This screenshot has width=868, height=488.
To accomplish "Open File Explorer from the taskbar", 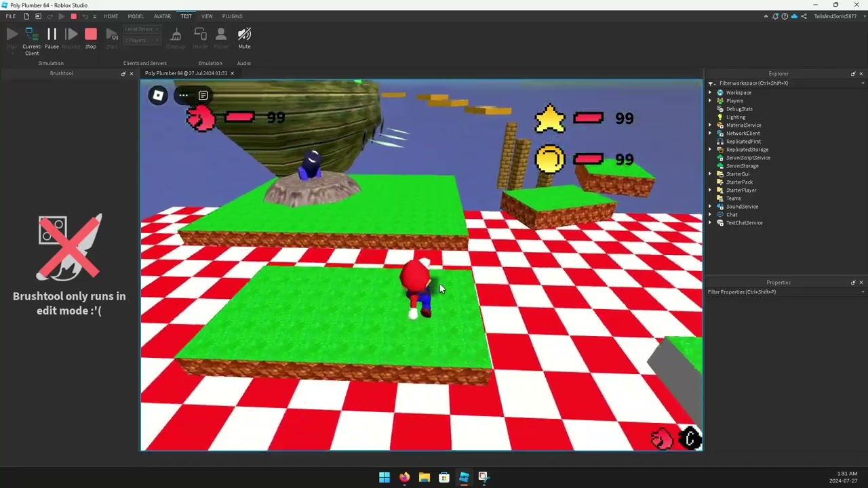I will [x=424, y=477].
